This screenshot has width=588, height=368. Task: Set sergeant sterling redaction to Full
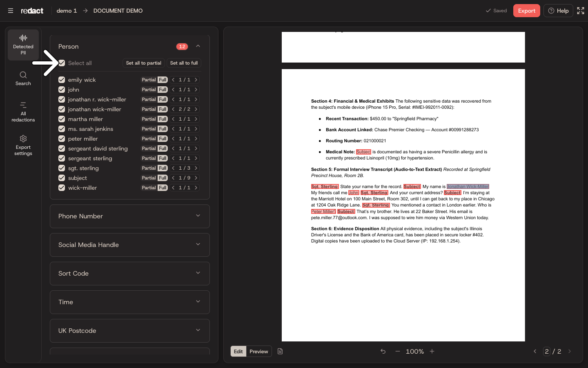click(x=163, y=158)
